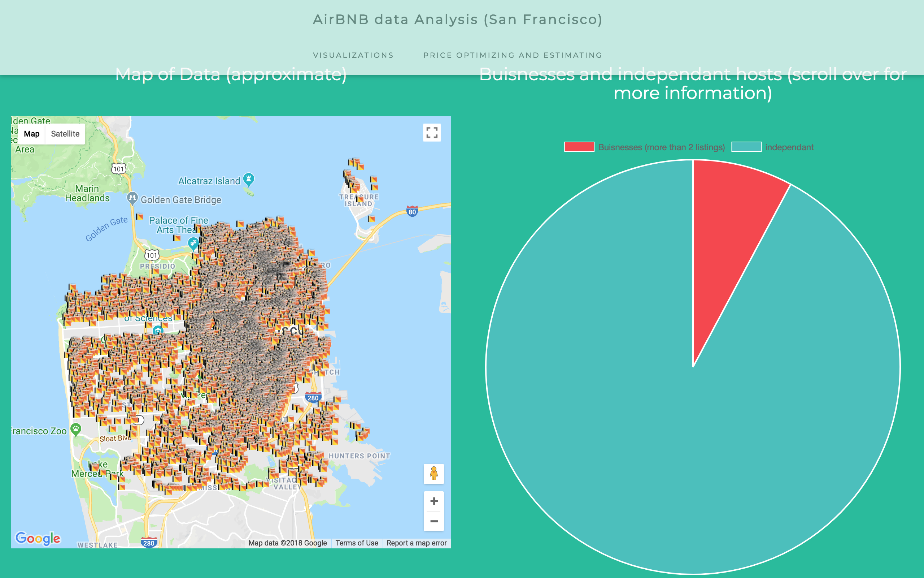Open the Visualizations nav tab
The image size is (924, 578).
(x=353, y=55)
